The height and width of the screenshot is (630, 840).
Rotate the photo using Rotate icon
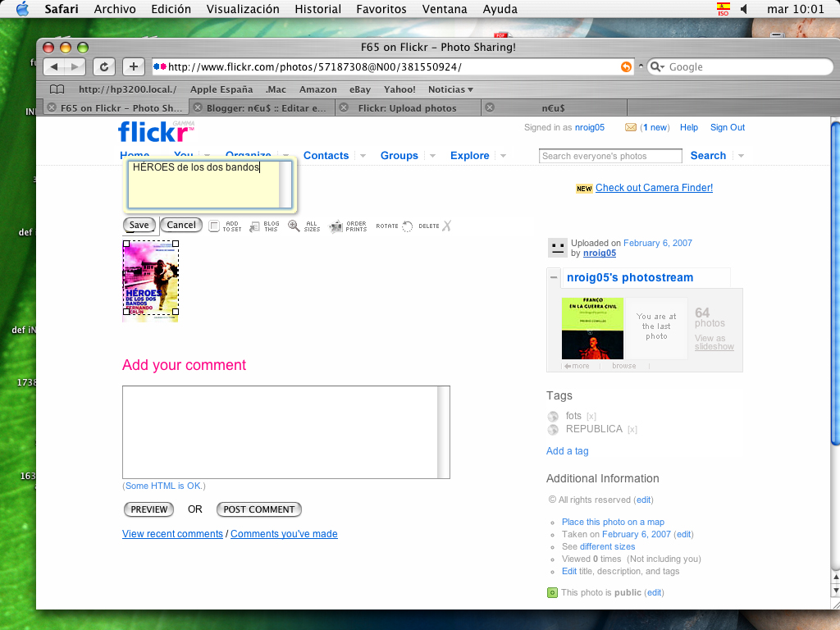pos(395,226)
